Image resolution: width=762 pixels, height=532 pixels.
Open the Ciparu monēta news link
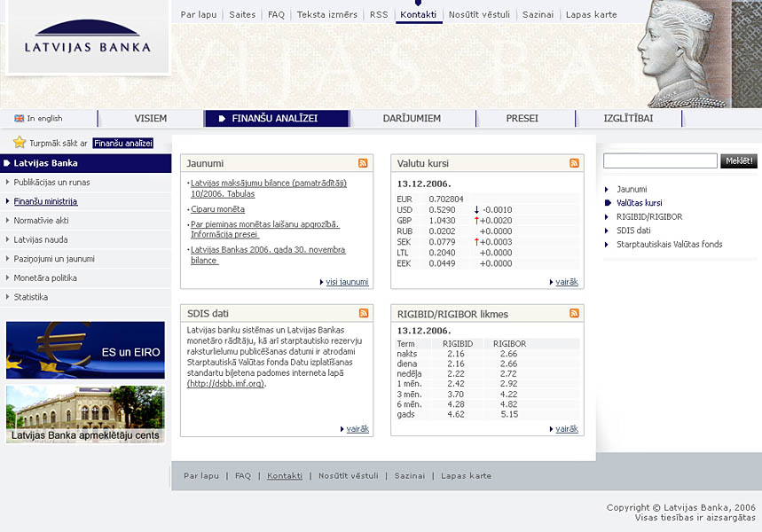[x=217, y=209]
